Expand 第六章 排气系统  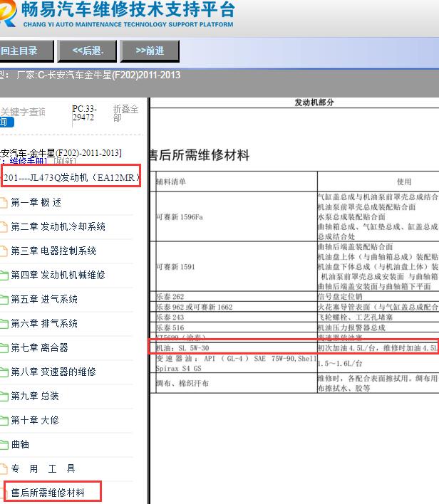coord(44,323)
